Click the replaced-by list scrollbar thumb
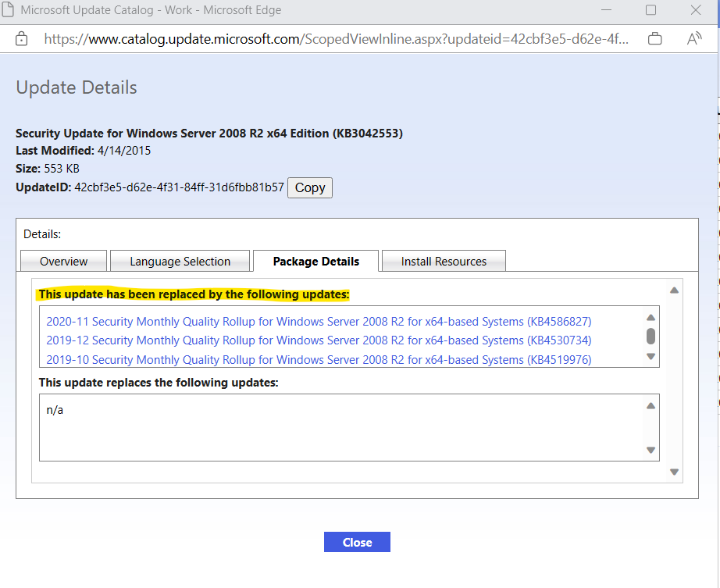Viewport: 720px width, 588px height. tap(650, 336)
